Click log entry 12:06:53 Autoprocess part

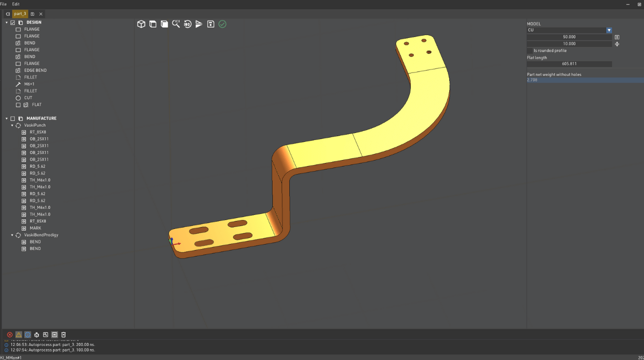click(52, 344)
